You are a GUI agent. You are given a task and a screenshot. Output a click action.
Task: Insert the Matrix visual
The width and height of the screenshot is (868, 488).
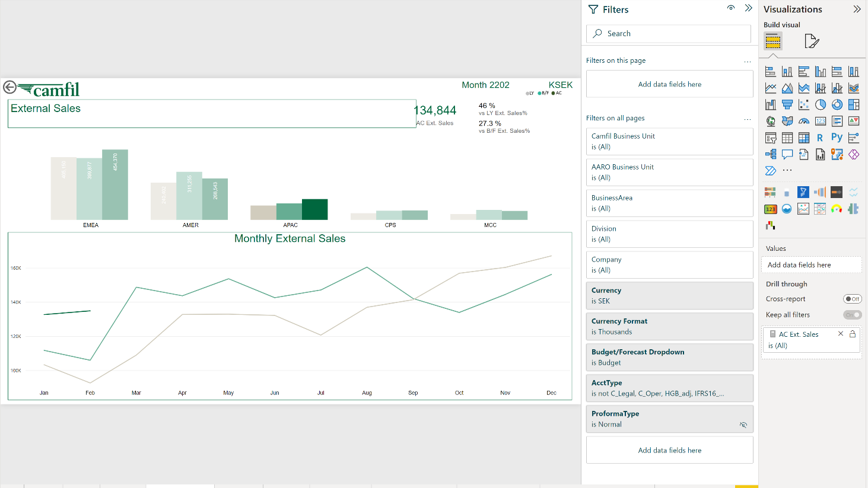[x=804, y=138]
